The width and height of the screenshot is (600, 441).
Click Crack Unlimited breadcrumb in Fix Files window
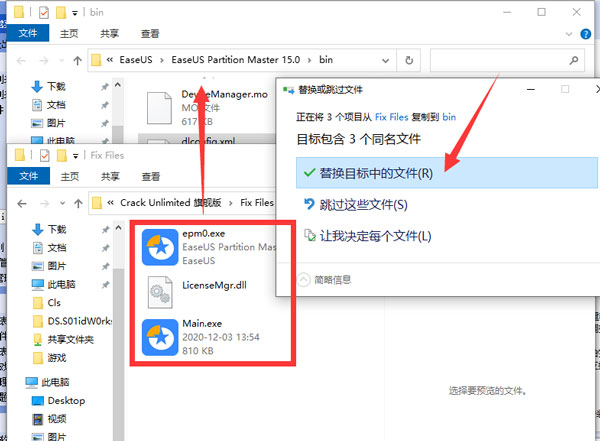(x=171, y=203)
